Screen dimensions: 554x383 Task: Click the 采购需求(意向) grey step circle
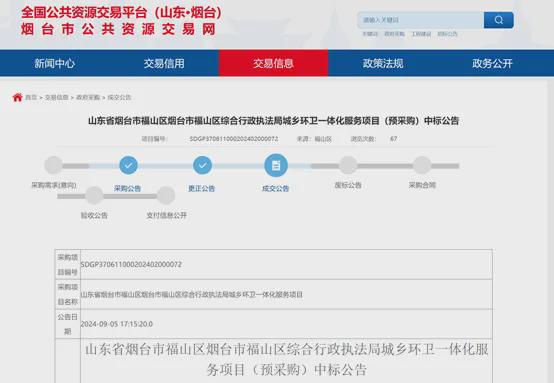tap(54, 165)
